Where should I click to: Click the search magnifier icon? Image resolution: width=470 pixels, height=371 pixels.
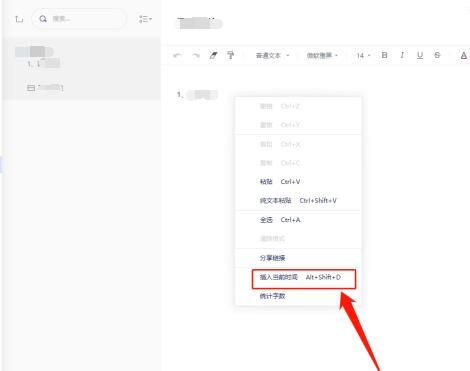tap(43, 19)
